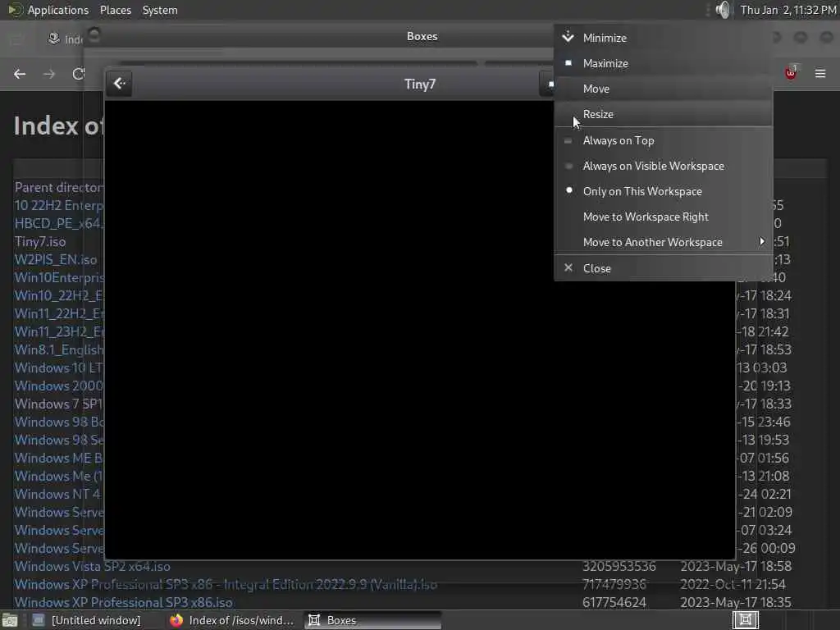Click the Tiny7 title in the Boxes header
The width and height of the screenshot is (840, 630).
coord(419,84)
